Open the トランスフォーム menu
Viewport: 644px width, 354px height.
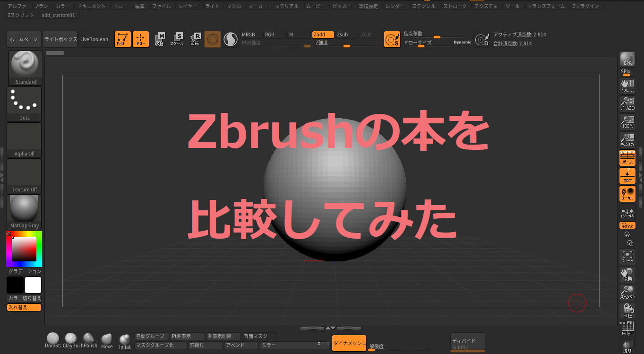tap(546, 6)
